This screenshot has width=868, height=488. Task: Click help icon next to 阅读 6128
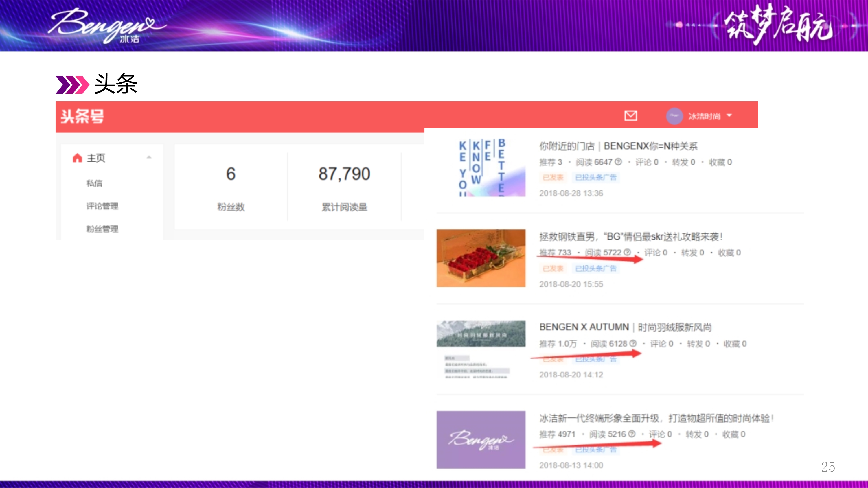[x=633, y=343]
